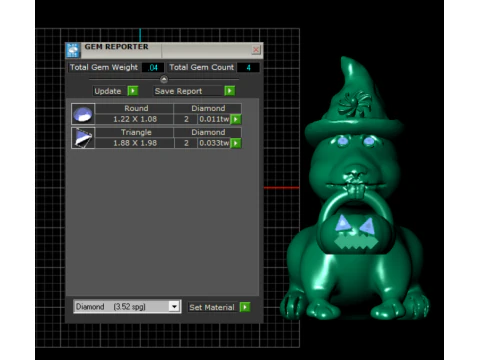
Task: Click the GEM REPORTER title bar text
Action: pos(116,47)
